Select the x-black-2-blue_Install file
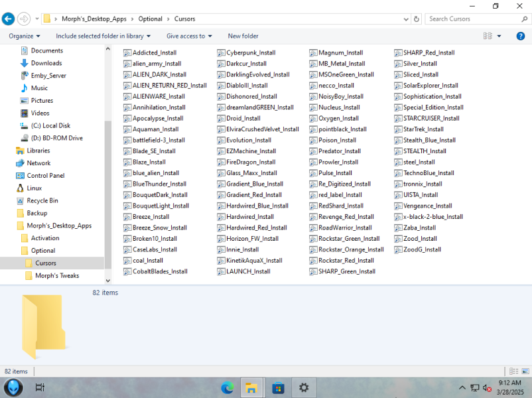This screenshot has width=532, height=398. point(429,217)
